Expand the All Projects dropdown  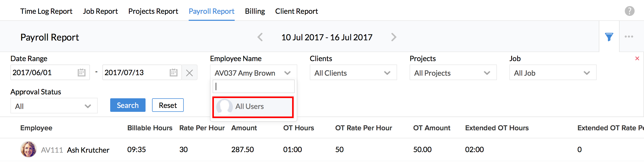453,73
